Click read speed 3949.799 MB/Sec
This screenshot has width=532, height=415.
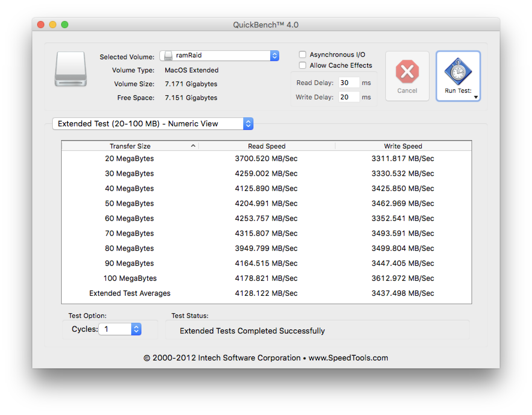pos(266,248)
